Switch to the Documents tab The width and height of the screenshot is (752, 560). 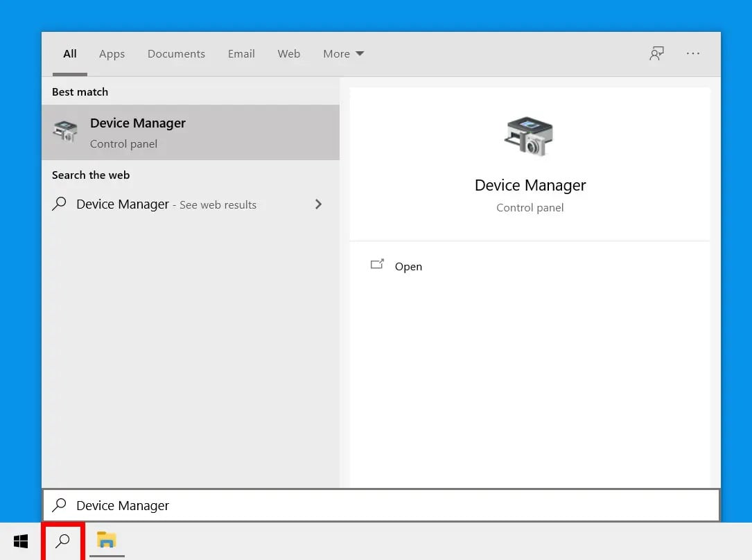click(176, 53)
